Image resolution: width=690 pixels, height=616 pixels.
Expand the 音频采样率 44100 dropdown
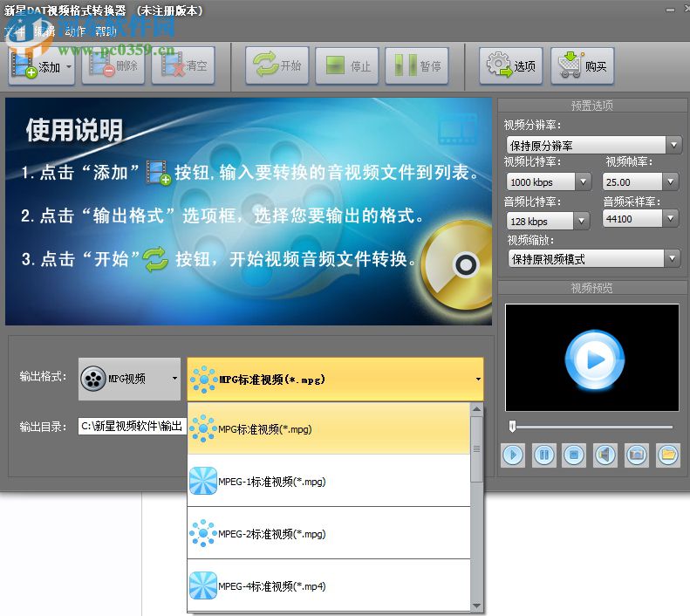(671, 218)
